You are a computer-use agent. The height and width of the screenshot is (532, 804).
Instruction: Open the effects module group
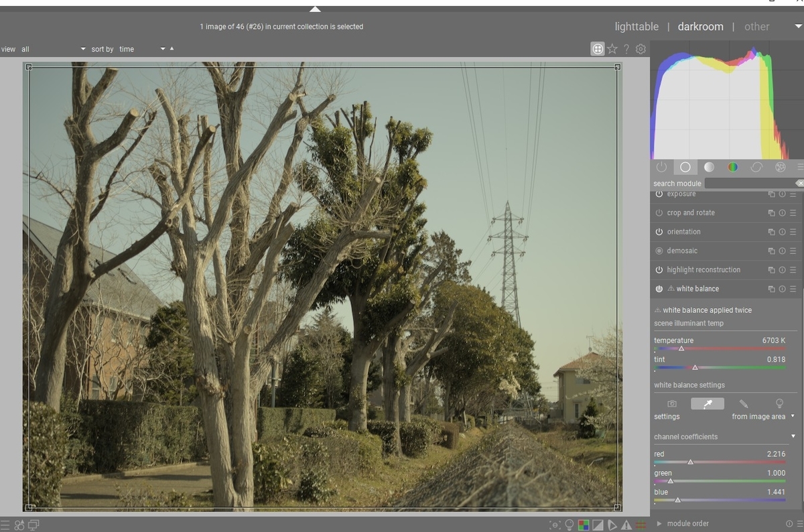[780, 167]
